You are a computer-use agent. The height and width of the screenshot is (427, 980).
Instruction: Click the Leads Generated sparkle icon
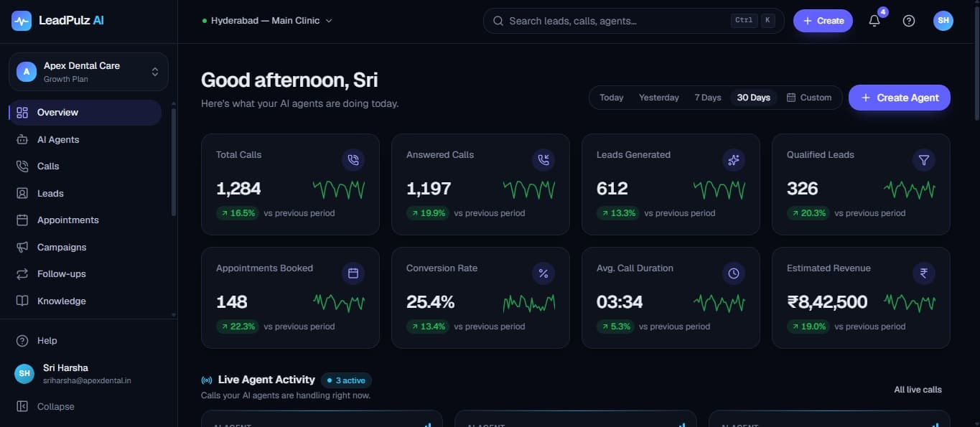coord(734,160)
